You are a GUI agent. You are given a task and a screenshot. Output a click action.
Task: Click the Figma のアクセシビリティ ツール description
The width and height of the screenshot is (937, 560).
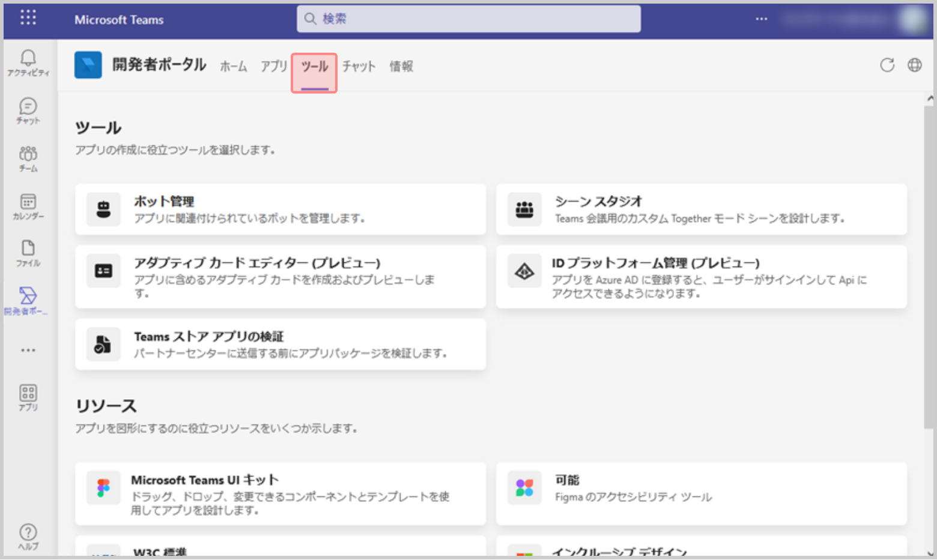point(633,496)
